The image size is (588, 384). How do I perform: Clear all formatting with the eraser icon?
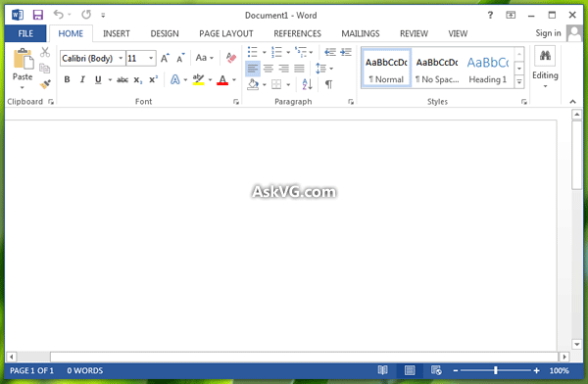coord(231,58)
